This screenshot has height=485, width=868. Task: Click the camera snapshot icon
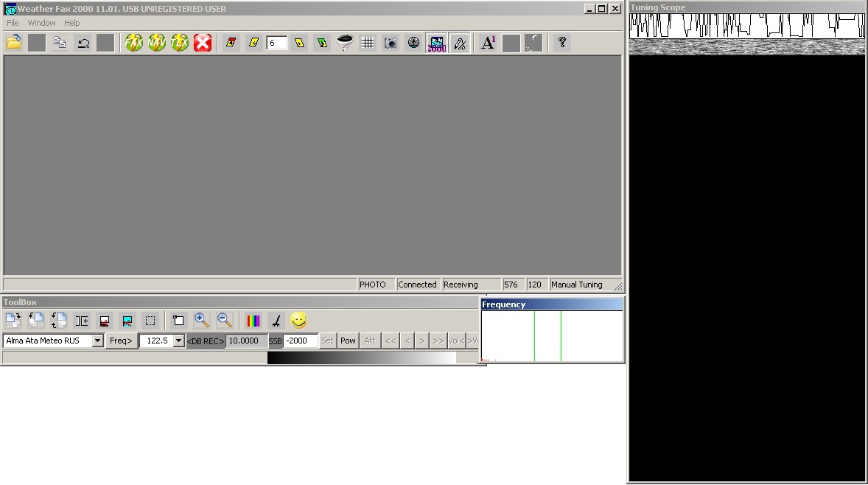[x=391, y=43]
